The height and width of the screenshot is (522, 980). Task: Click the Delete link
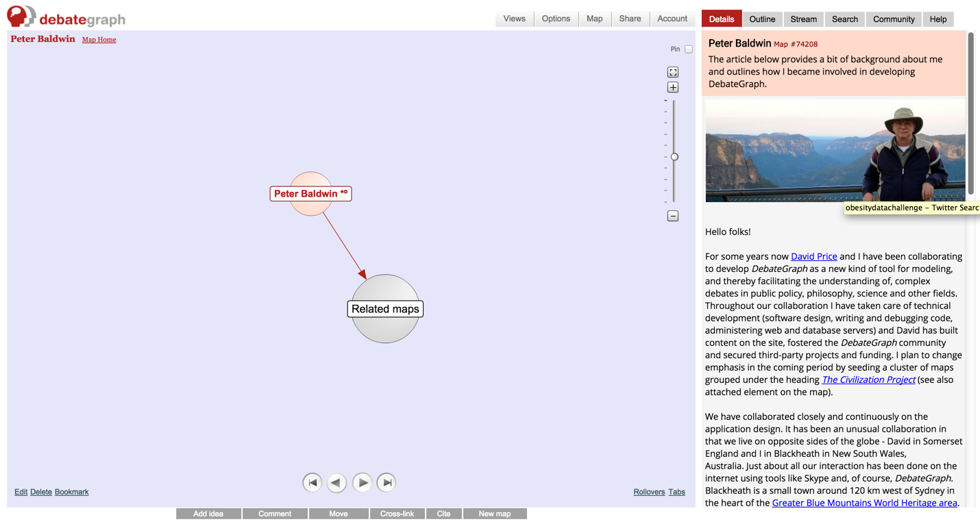point(41,492)
